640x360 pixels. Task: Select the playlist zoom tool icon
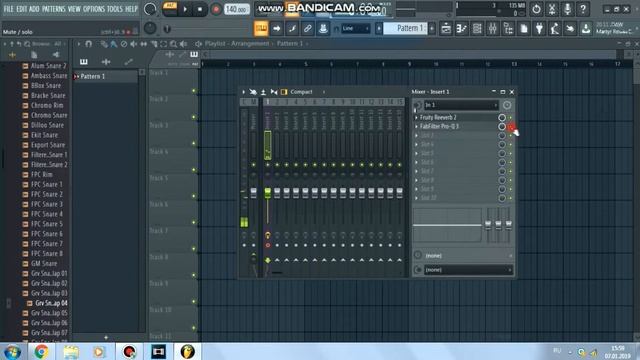[x=173, y=44]
